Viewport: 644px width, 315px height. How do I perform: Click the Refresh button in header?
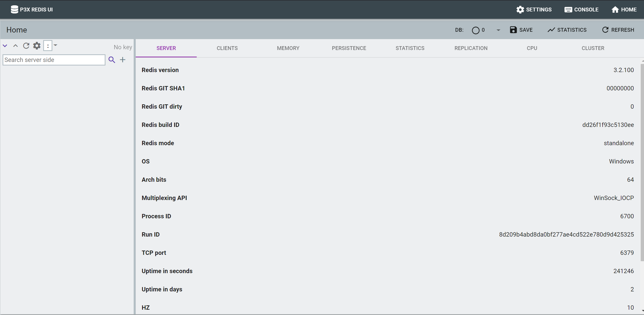coord(618,30)
